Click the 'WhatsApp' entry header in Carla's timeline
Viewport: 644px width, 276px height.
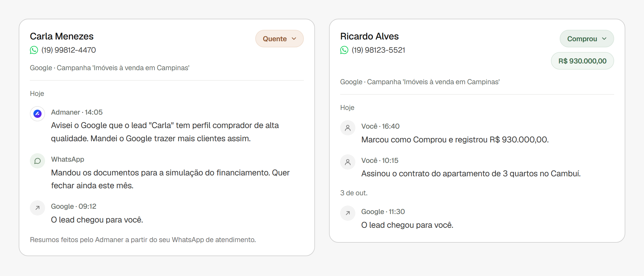(x=68, y=159)
